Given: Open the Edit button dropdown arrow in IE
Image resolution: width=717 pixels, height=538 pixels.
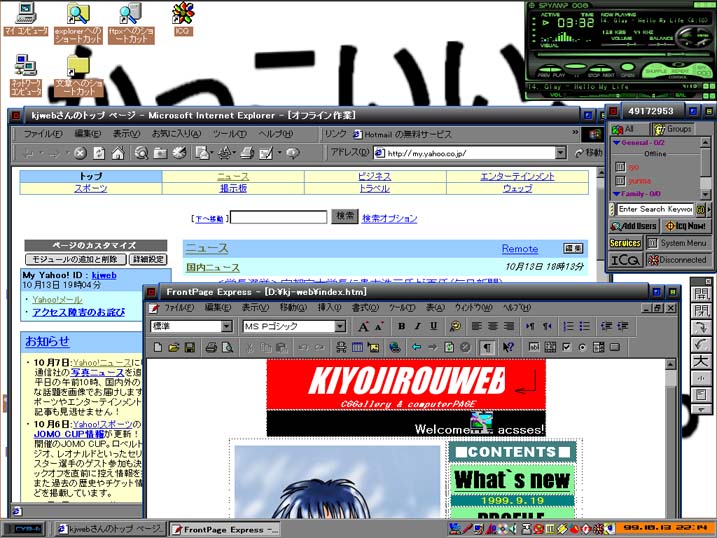Looking at the screenshot, I should pyautogui.click(x=279, y=153).
